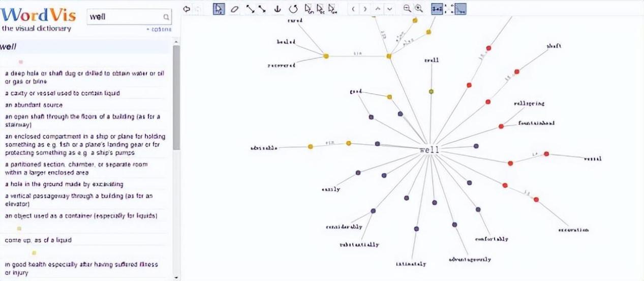Click the 'intimately' word label
Image resolution: width=644 pixels, height=281 pixels.
pos(411,264)
